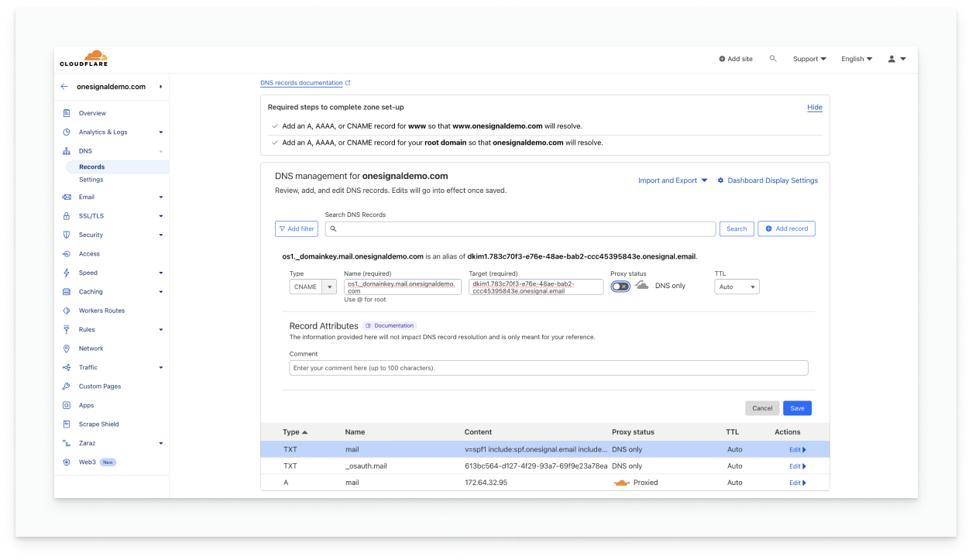Save the DNS record
The image size is (972, 560).
pos(797,408)
